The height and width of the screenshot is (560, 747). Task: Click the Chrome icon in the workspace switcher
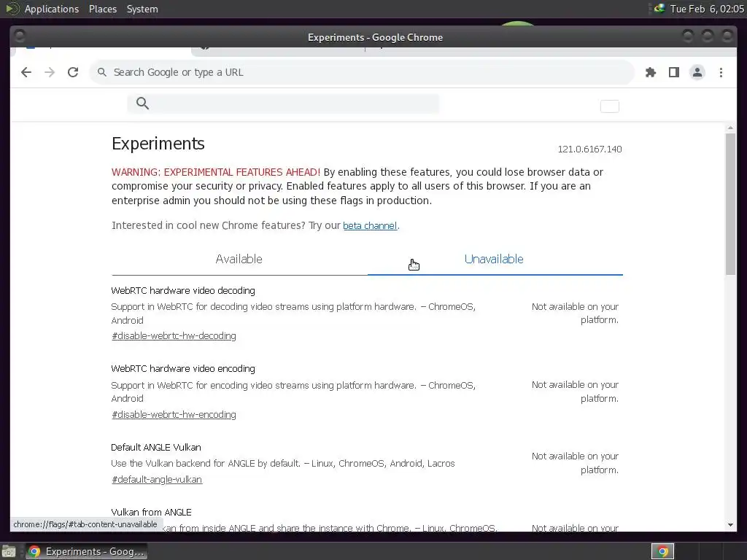(x=662, y=551)
